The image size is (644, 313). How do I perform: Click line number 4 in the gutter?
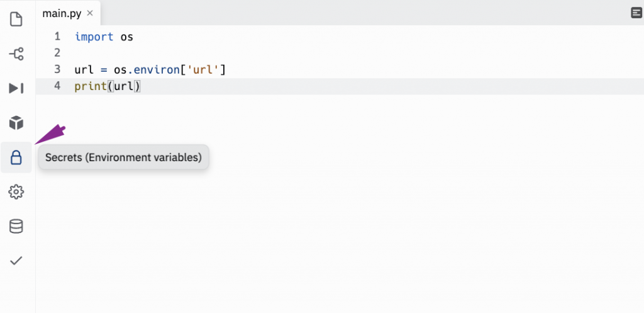click(x=57, y=86)
